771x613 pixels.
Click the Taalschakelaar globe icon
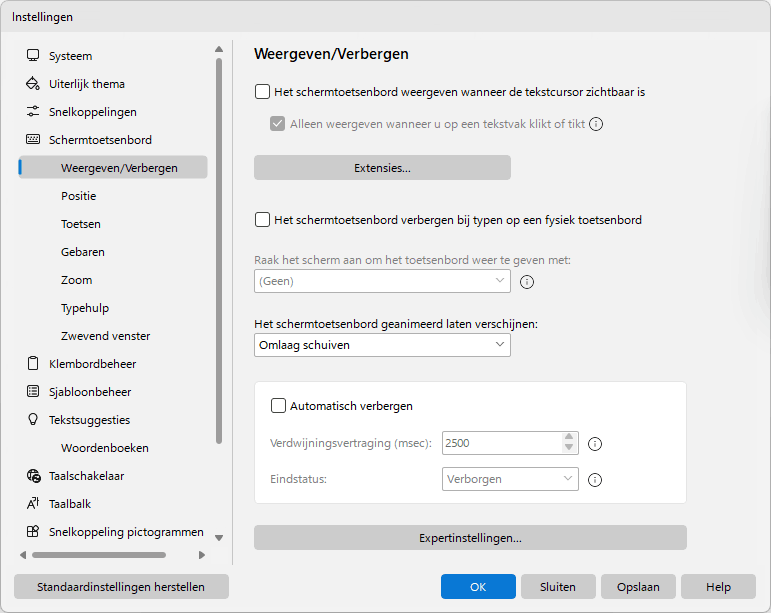pyautogui.click(x=33, y=476)
